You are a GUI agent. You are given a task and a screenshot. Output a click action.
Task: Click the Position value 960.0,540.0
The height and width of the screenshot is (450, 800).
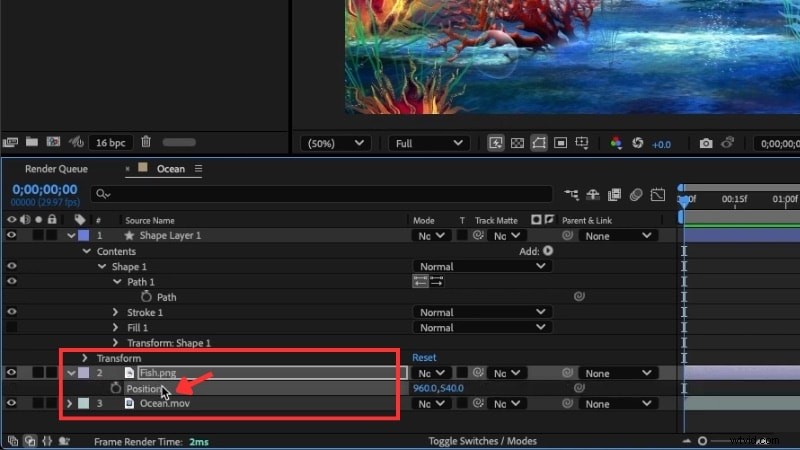coord(438,388)
